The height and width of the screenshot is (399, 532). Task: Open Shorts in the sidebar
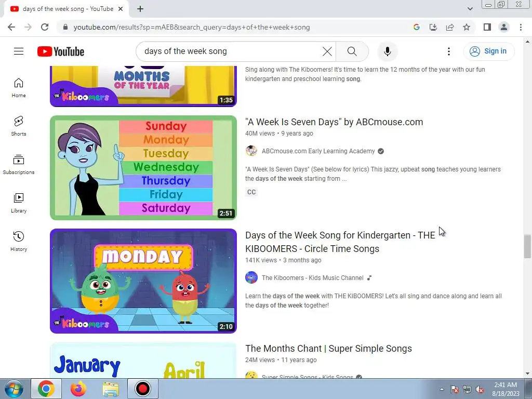19,126
